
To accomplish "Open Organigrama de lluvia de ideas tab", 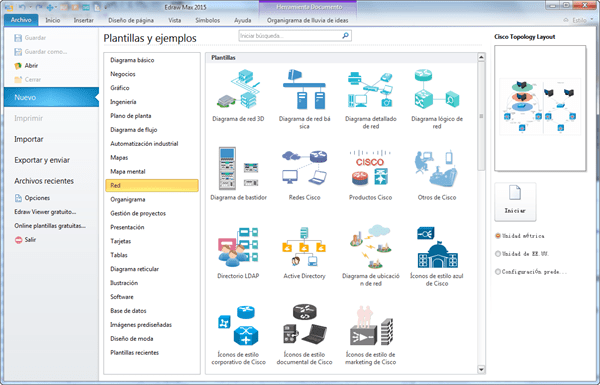I will [308, 20].
